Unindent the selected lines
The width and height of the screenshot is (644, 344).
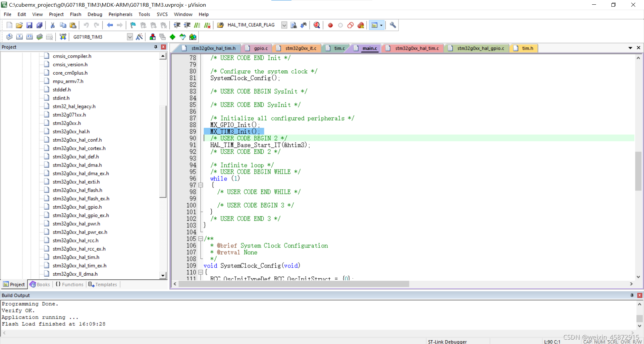click(187, 25)
